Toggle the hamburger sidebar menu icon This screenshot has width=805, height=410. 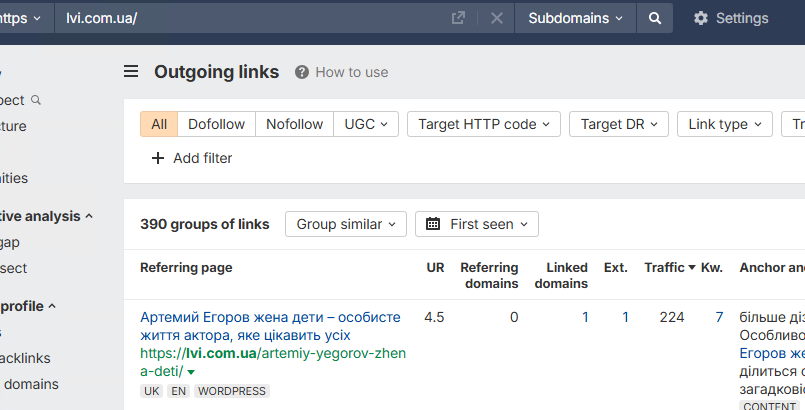pyautogui.click(x=131, y=72)
